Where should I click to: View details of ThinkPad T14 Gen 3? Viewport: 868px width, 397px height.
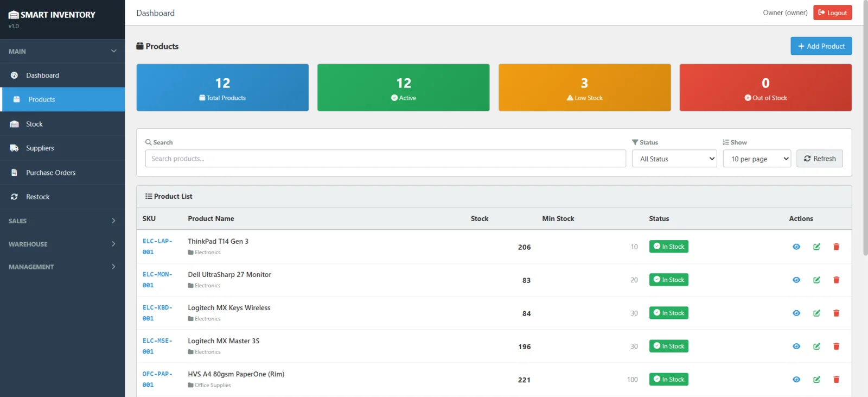point(796,247)
